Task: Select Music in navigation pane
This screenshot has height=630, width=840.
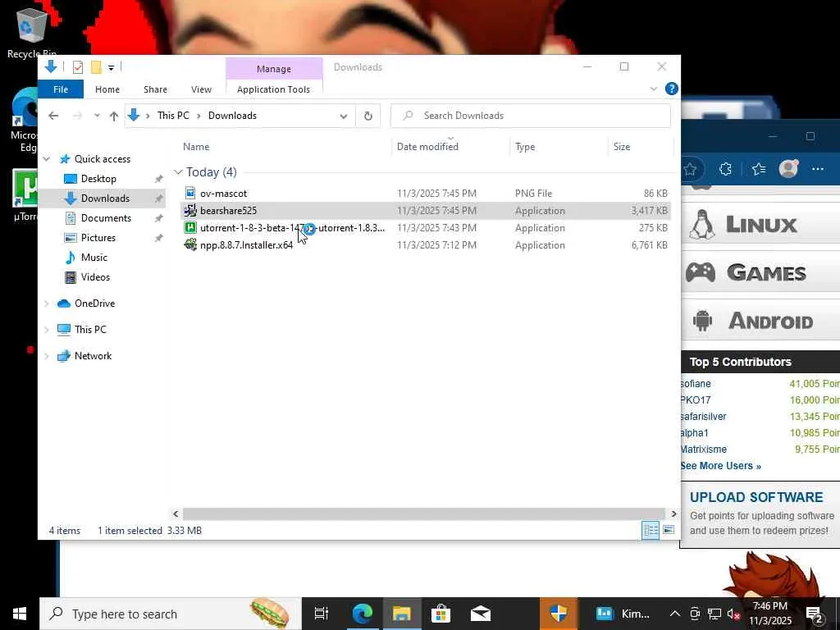Action: pos(94,258)
